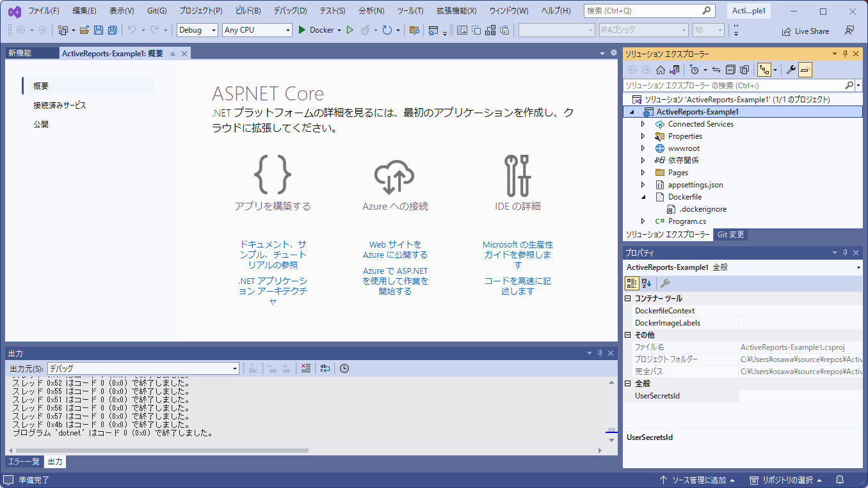Switch to the エラー一覧 tab
The width and height of the screenshot is (868, 488).
coord(24,462)
